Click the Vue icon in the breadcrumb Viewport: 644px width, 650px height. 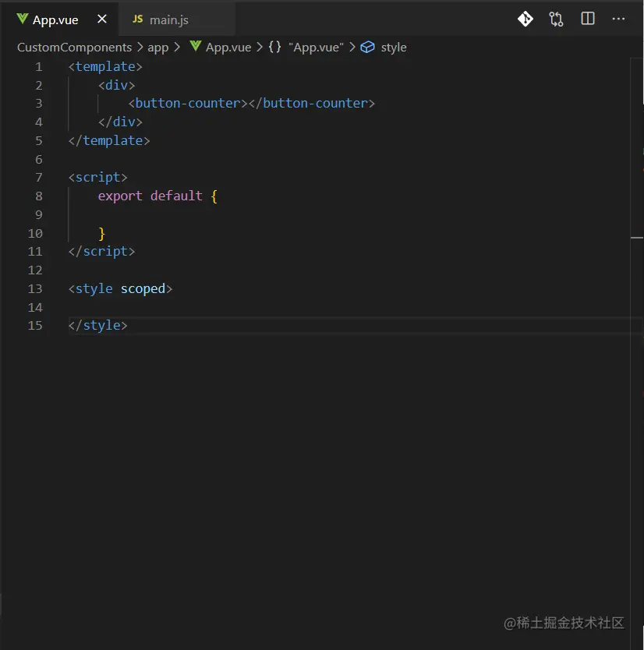click(x=196, y=46)
